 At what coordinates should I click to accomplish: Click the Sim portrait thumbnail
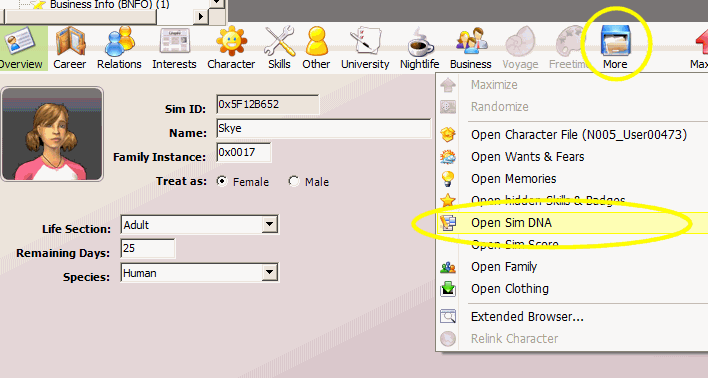click(x=52, y=134)
